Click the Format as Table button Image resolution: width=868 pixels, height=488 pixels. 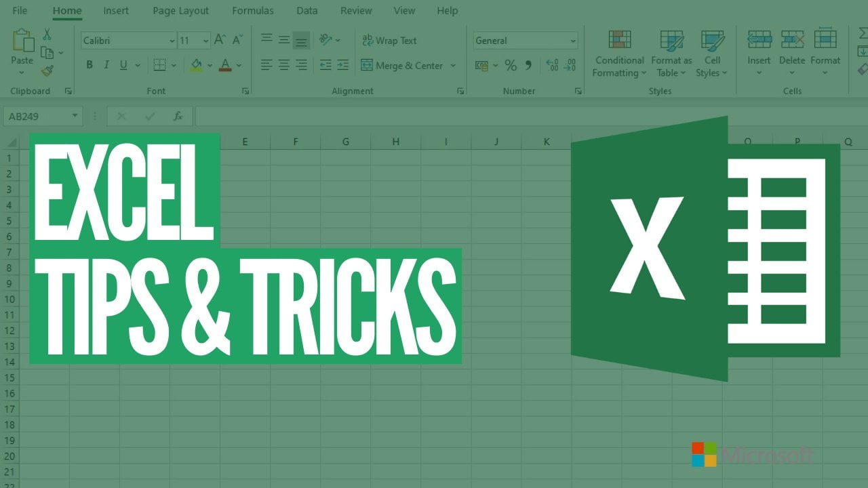tap(671, 54)
